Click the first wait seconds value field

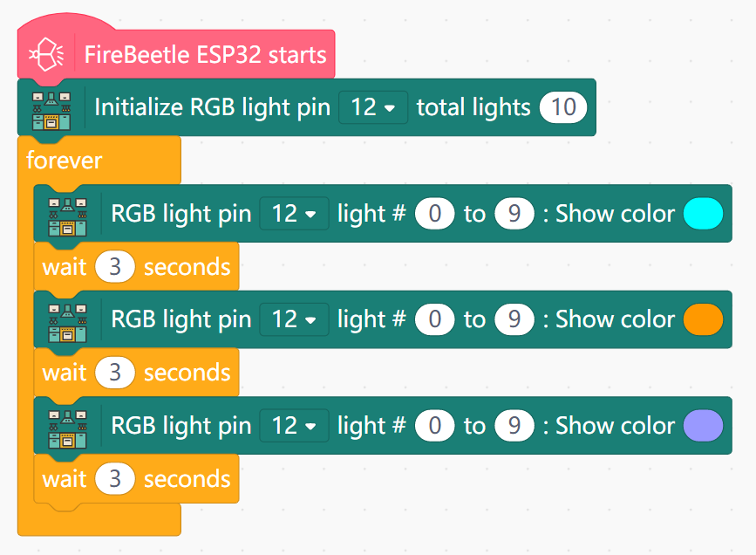pyautogui.click(x=115, y=267)
